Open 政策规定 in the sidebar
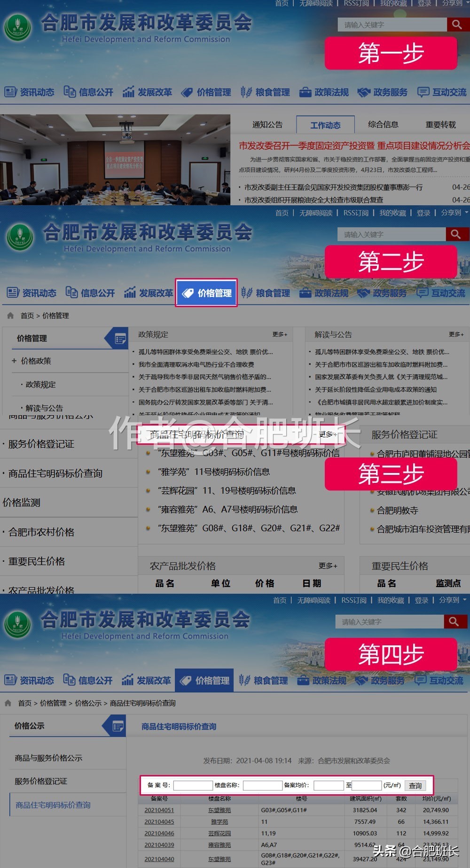Screen dimensions: 470x868 [40, 384]
